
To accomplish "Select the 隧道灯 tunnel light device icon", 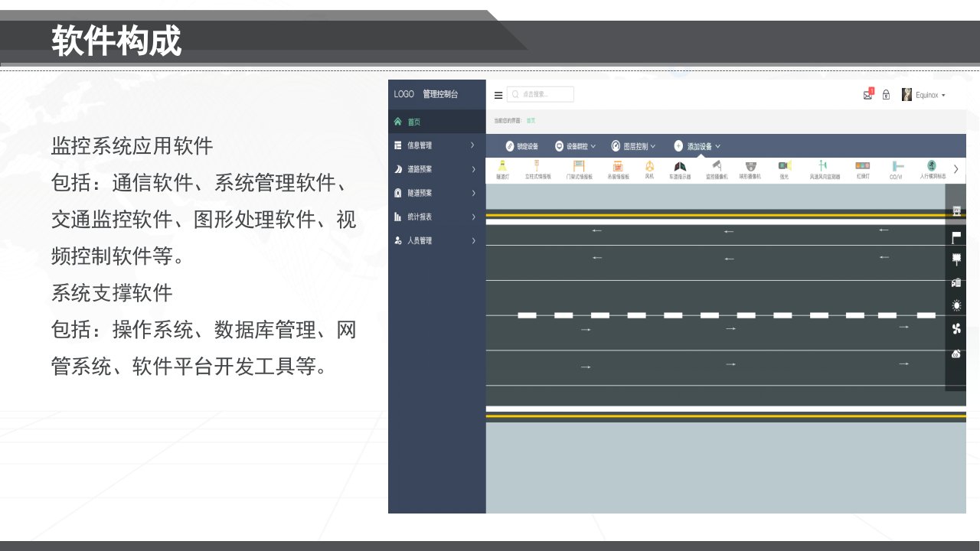I will click(x=502, y=169).
